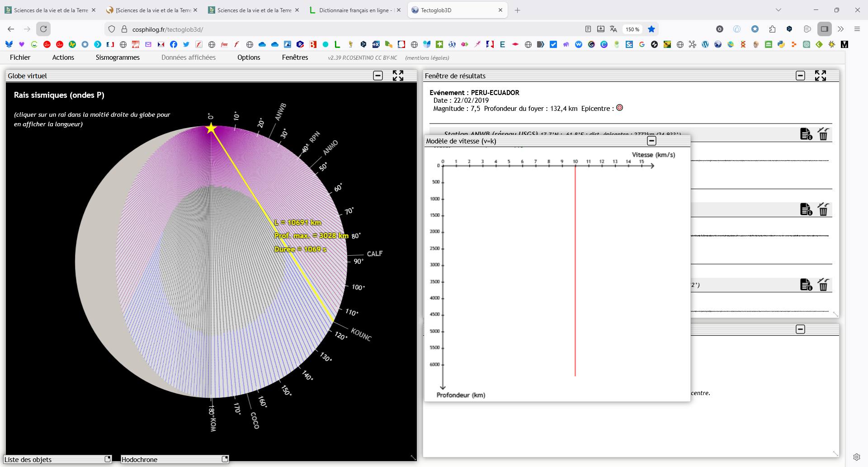Click the red velocity line in the model graph
Image resolution: width=868 pixels, height=467 pixels.
(x=575, y=272)
